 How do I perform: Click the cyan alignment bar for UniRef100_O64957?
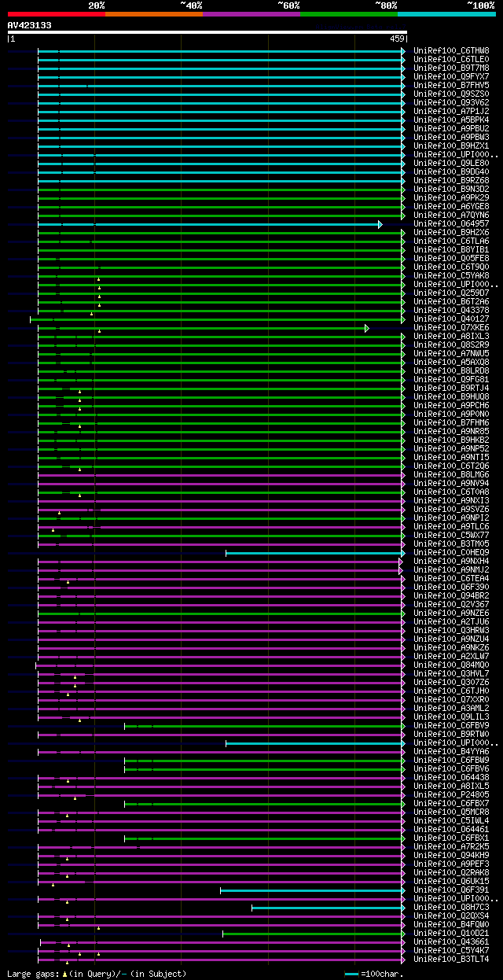pos(210,224)
